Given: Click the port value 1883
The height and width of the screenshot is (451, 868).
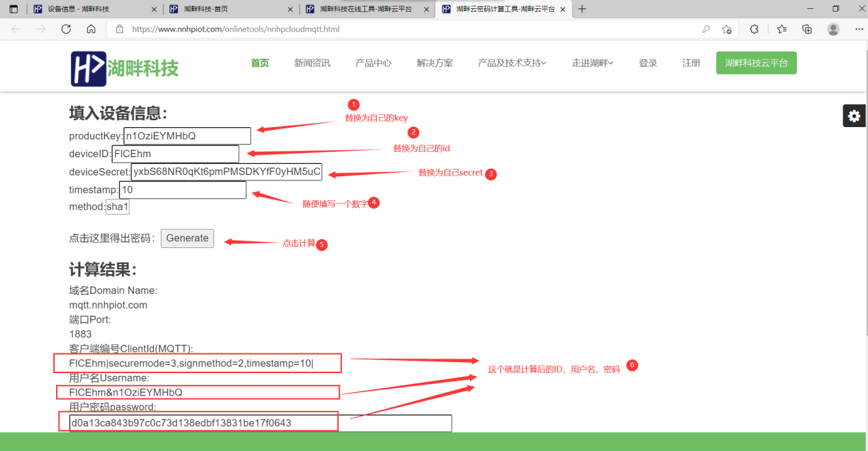Looking at the screenshot, I should [80, 334].
